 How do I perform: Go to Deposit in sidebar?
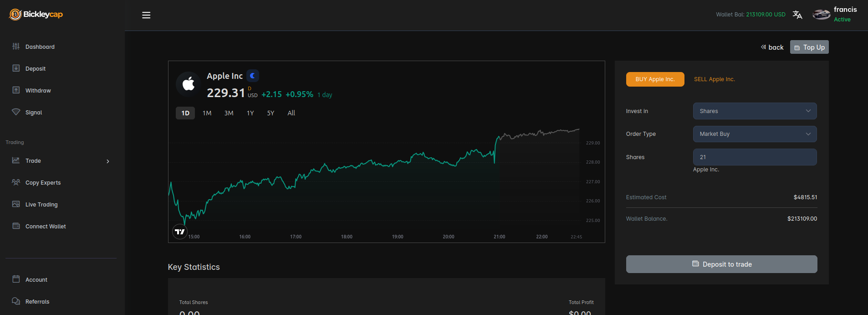click(35, 68)
